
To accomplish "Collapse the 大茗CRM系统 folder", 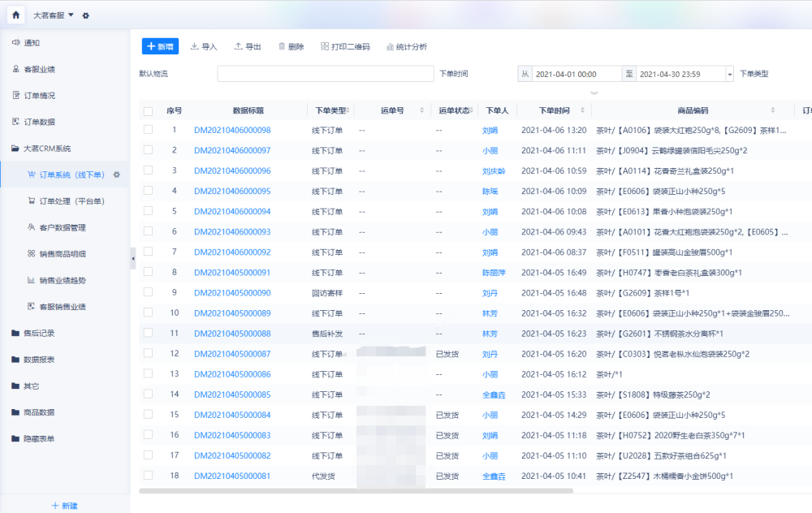I will (x=46, y=149).
